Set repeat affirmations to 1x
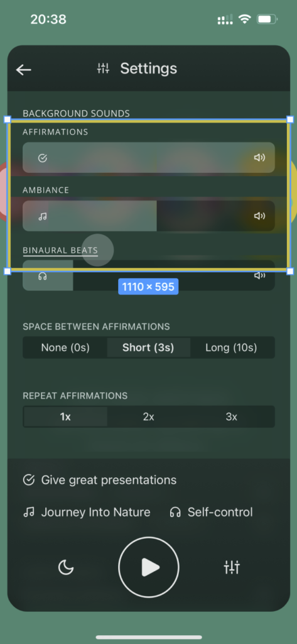Screen dimensions: 297x644 pos(65,417)
